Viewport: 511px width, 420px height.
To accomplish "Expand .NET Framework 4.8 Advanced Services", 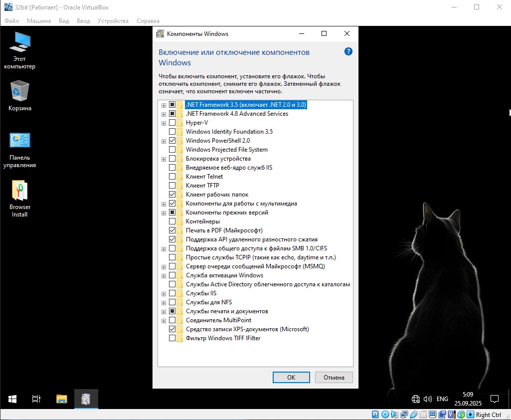I will coord(164,114).
